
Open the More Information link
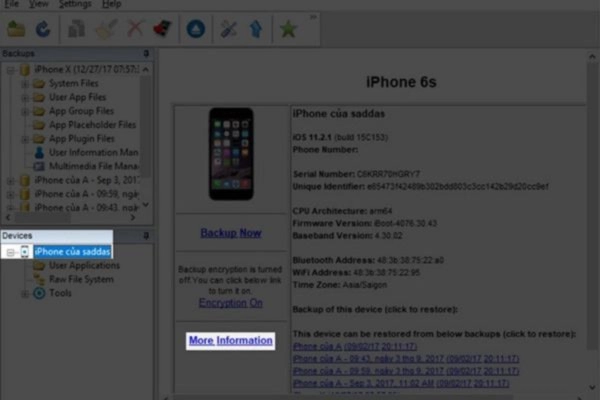pyautogui.click(x=230, y=341)
